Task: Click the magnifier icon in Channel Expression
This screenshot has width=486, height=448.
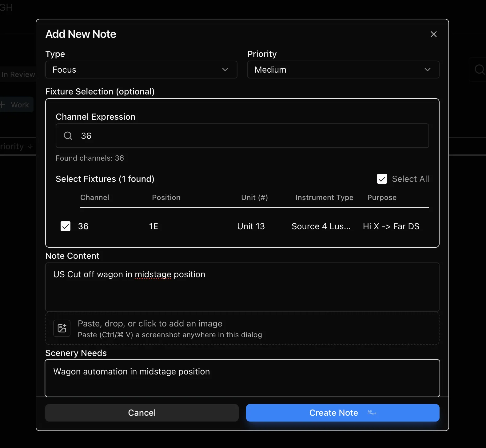Action: (x=68, y=136)
